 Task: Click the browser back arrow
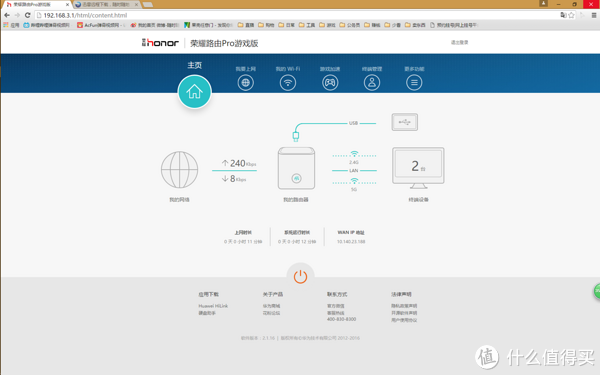7,15
